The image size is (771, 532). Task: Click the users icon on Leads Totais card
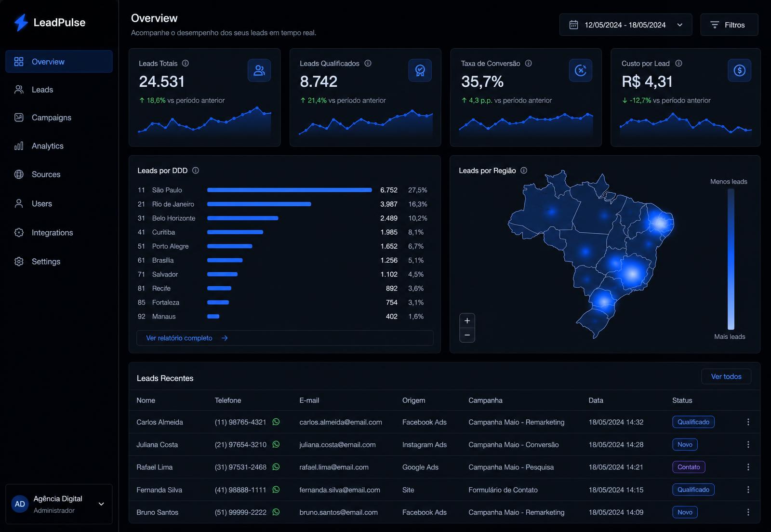259,70
